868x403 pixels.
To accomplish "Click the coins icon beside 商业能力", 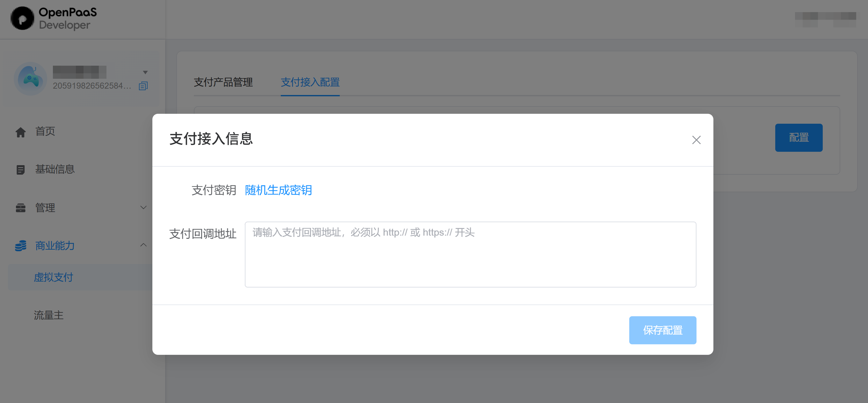I will [20, 245].
